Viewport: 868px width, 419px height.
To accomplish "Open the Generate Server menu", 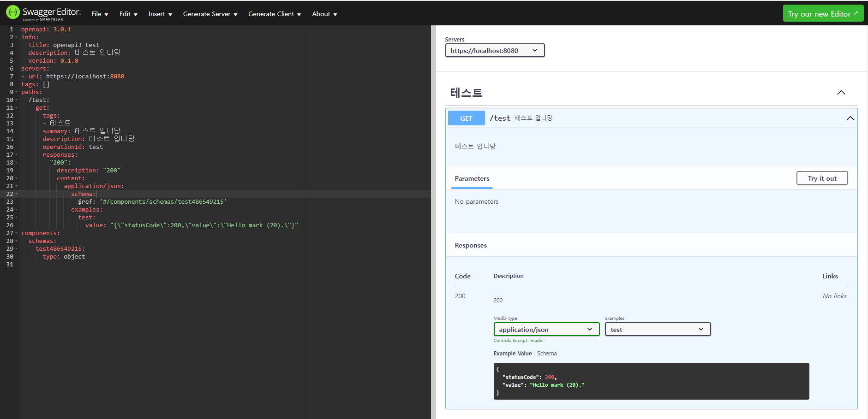I will click(210, 14).
